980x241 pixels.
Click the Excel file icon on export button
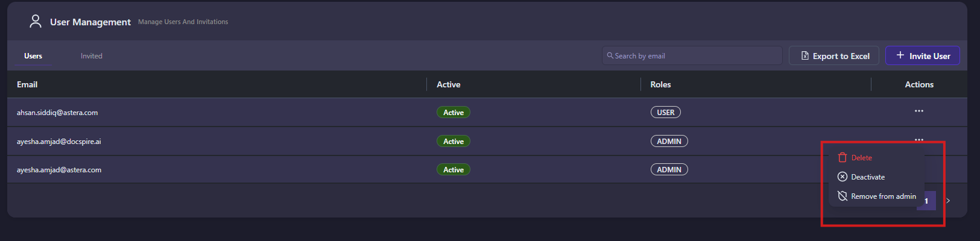tap(805, 56)
